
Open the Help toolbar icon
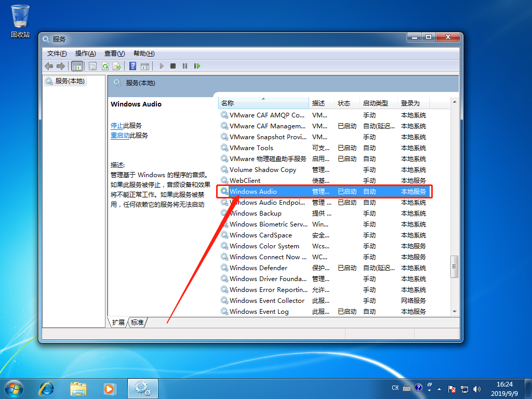coord(132,66)
